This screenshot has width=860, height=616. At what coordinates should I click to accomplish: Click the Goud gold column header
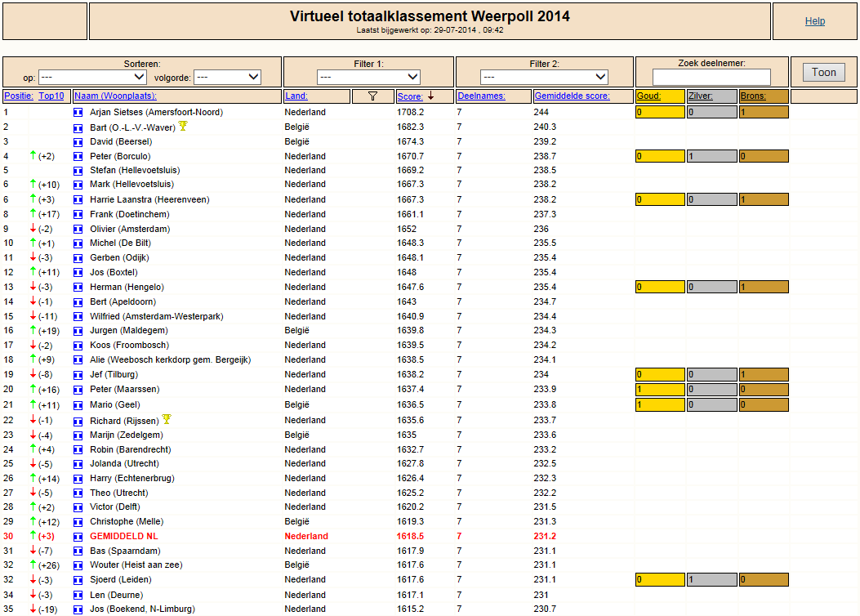click(648, 96)
